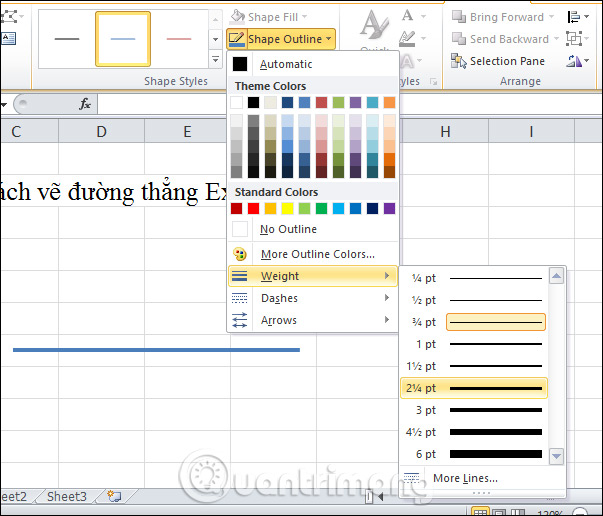Select column H header
The height and width of the screenshot is (516, 603).
click(445, 131)
